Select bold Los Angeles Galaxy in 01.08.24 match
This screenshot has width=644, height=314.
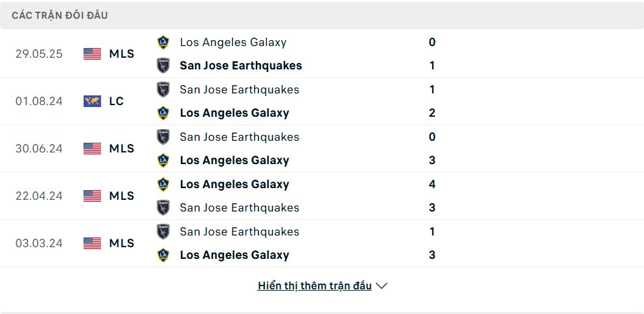point(235,113)
